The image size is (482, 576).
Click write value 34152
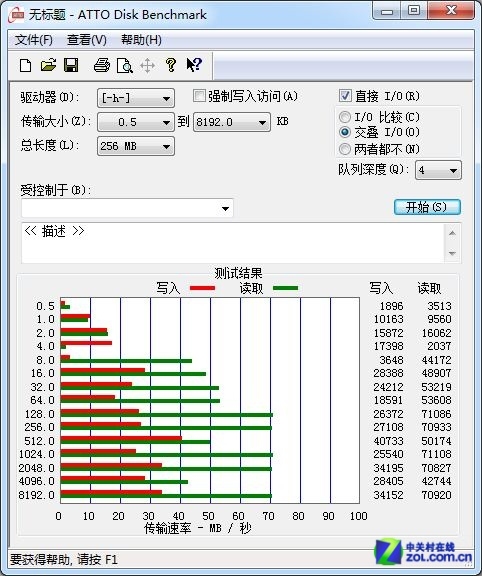click(388, 495)
